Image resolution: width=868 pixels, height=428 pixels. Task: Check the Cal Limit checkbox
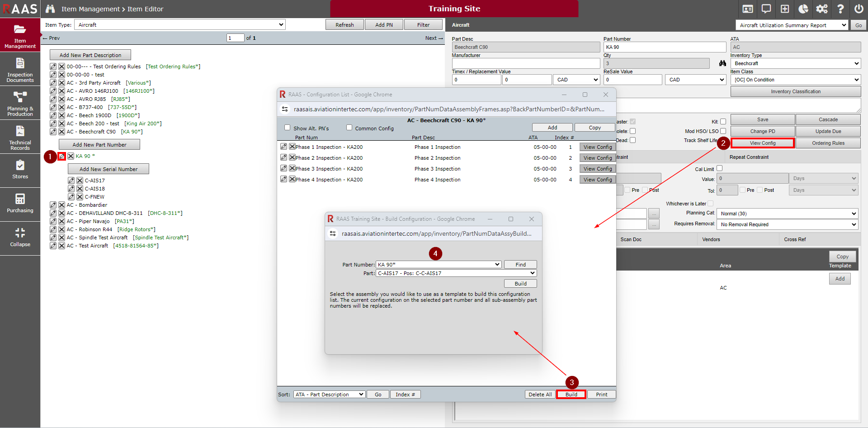[x=720, y=168]
